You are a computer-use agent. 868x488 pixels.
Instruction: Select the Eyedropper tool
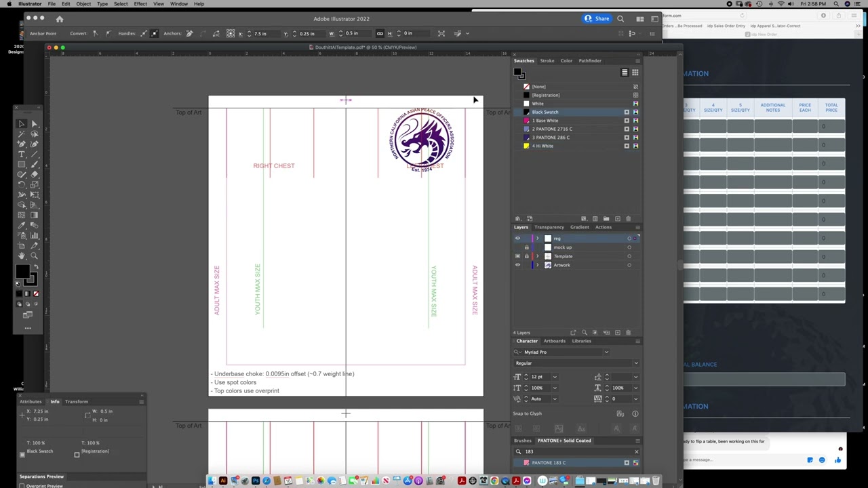coord(22,226)
